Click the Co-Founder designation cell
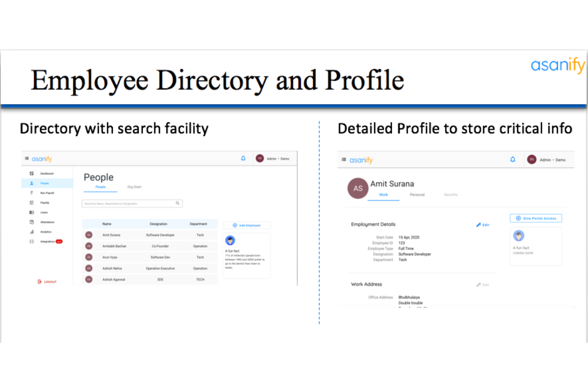 pyautogui.click(x=160, y=246)
